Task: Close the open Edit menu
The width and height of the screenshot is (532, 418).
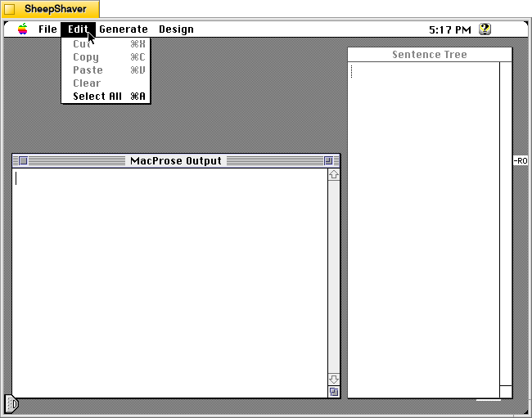Action: tap(78, 29)
